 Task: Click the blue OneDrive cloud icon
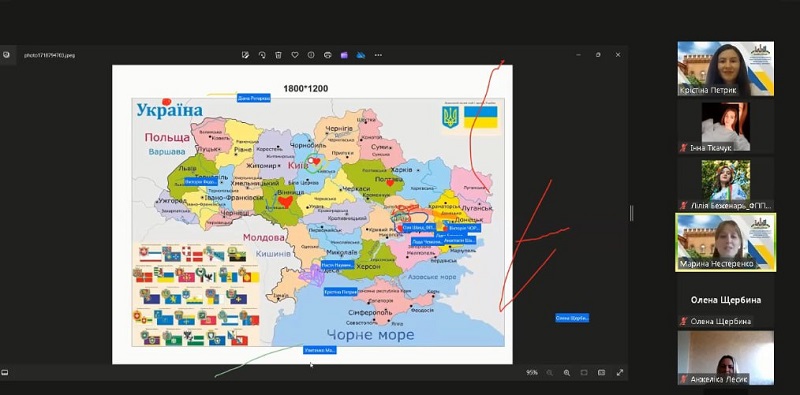[x=361, y=55]
